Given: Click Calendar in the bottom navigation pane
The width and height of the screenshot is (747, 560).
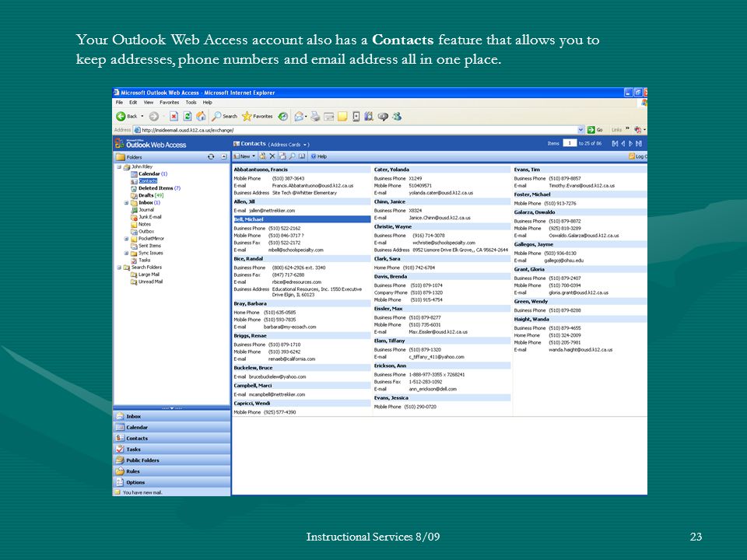Looking at the screenshot, I should [x=171, y=427].
